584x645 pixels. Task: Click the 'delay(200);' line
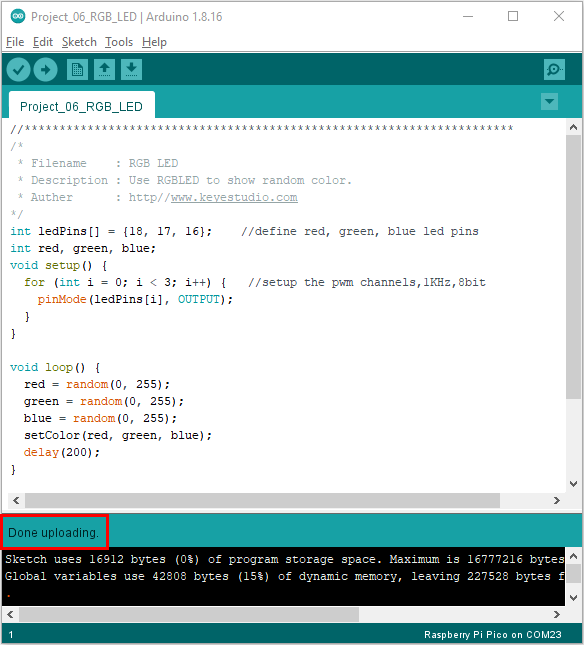coord(62,452)
